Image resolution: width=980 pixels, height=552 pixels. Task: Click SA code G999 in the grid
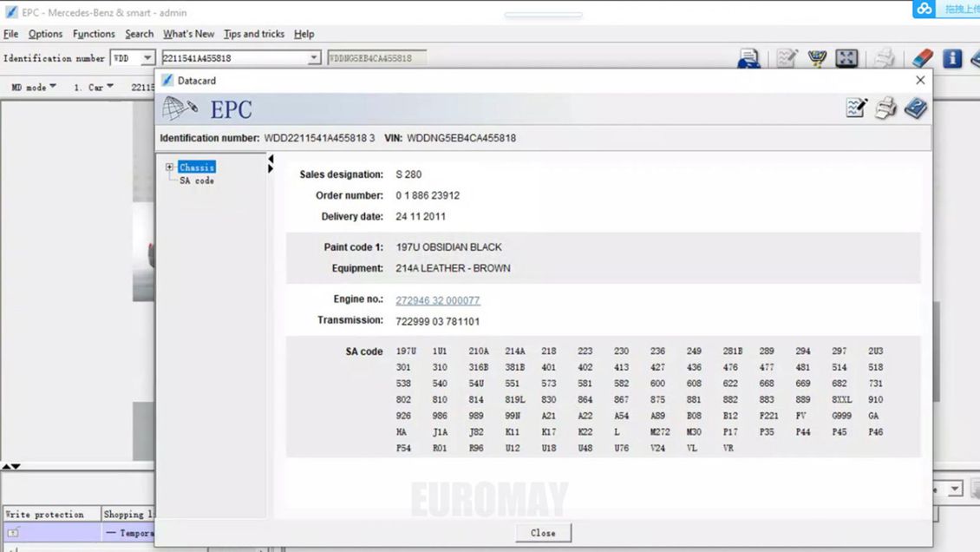point(842,416)
